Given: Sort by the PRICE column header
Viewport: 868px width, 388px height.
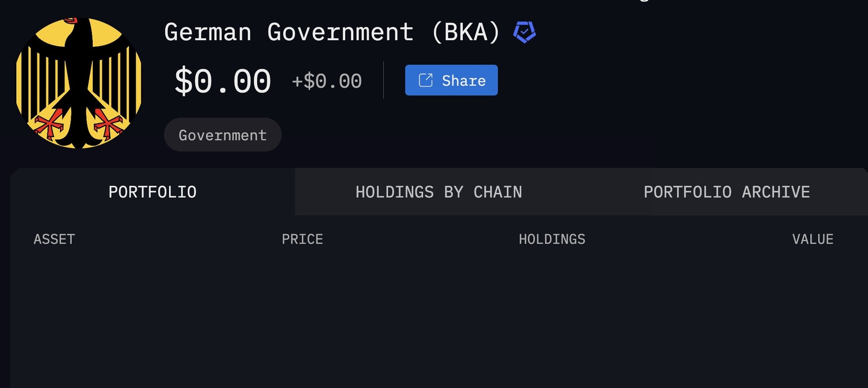Looking at the screenshot, I should tap(302, 239).
